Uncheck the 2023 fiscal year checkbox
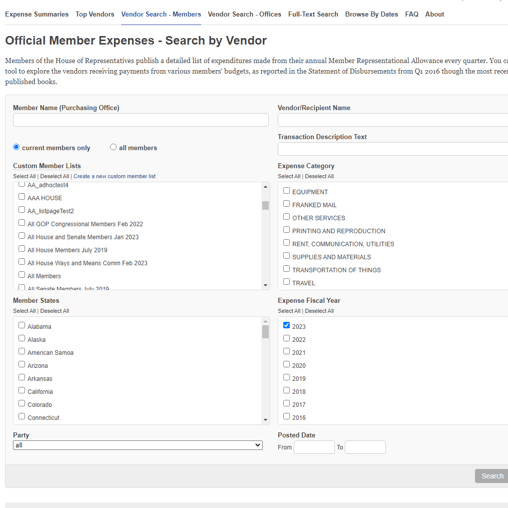 (286, 325)
